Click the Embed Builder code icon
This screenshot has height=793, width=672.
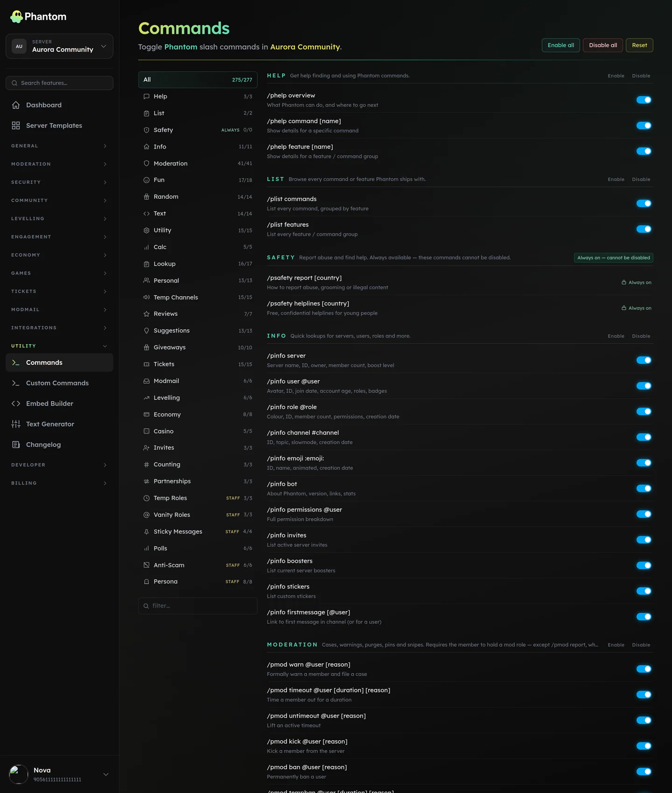tap(16, 403)
